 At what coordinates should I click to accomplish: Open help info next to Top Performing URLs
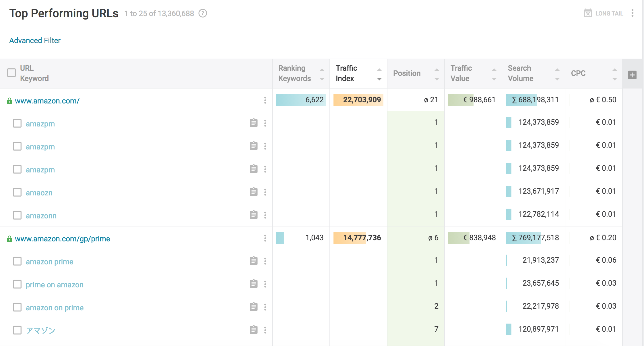point(203,14)
